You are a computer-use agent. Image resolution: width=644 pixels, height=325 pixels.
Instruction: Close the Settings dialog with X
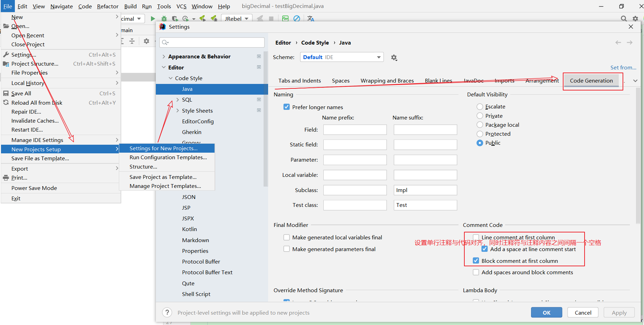tap(631, 27)
